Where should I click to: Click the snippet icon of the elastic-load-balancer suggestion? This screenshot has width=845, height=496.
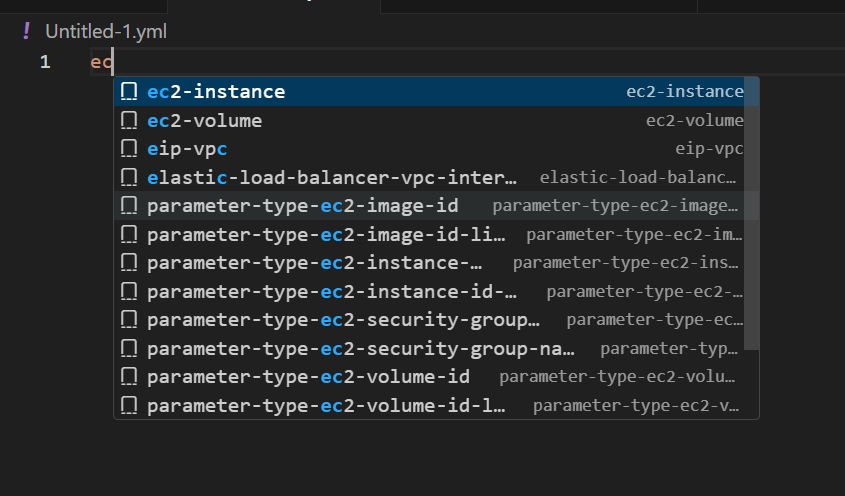129,178
